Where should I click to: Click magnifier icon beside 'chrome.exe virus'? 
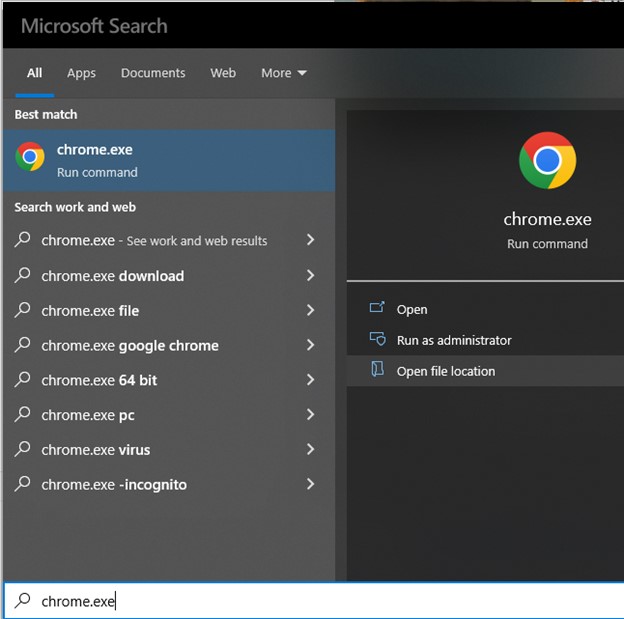pos(23,449)
